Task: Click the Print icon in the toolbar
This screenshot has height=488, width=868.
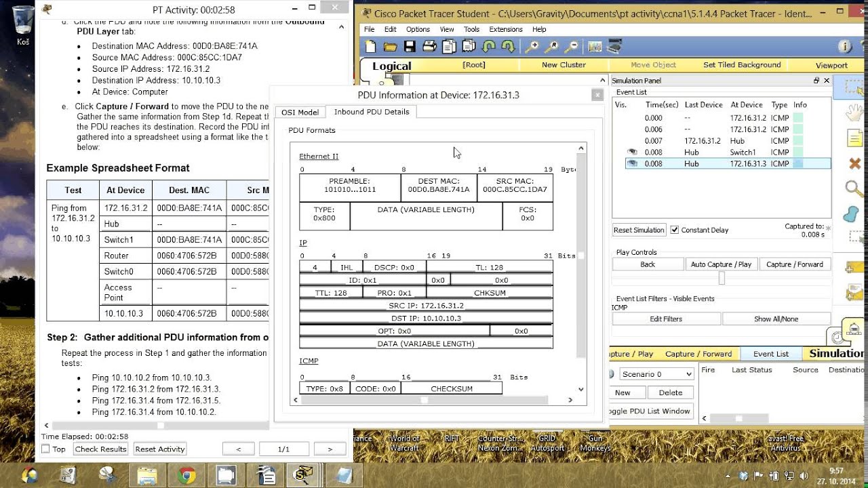Action: [x=429, y=47]
